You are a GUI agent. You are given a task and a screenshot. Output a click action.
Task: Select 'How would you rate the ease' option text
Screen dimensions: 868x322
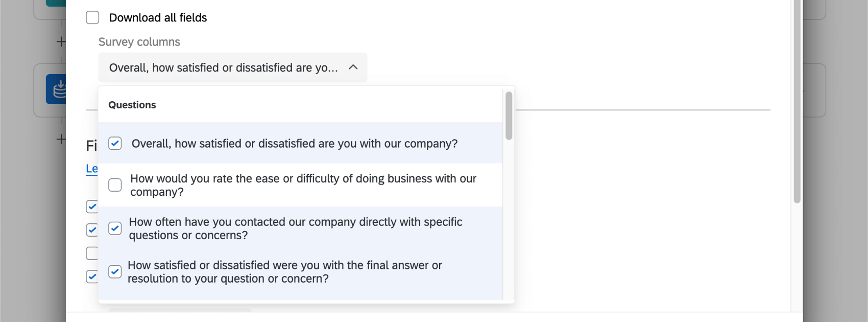point(303,185)
